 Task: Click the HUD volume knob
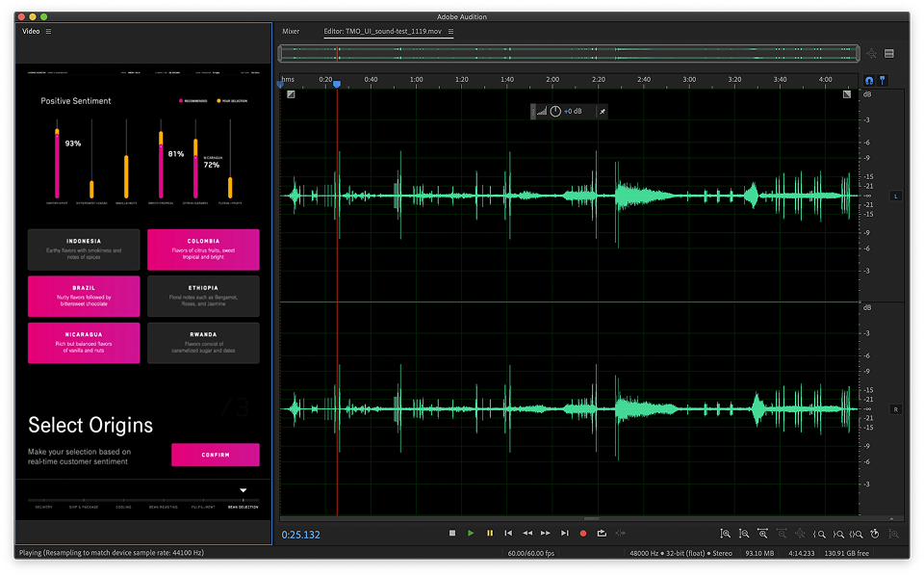click(x=555, y=112)
